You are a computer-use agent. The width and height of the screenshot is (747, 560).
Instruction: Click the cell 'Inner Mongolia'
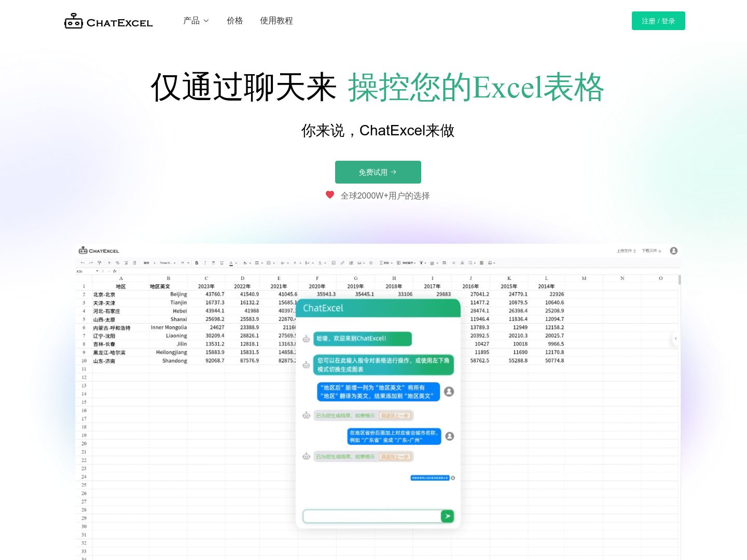point(169,327)
